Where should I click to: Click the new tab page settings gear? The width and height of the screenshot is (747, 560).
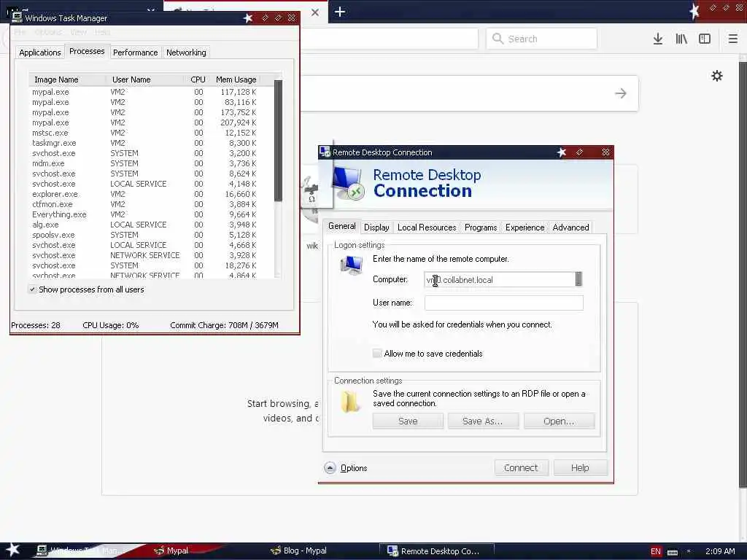(x=717, y=76)
